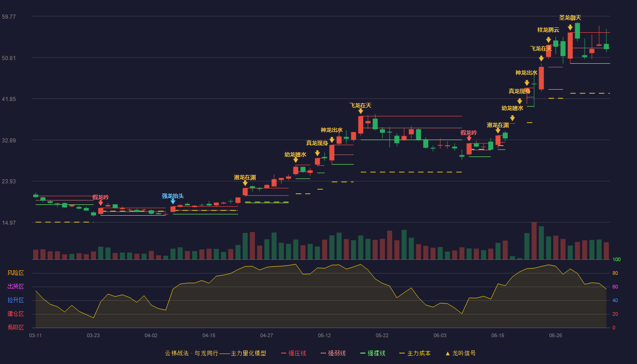Screen dimensions: 637x364
Task: Toggle the 龙吟信号 legend entry
Action: (x=460, y=353)
